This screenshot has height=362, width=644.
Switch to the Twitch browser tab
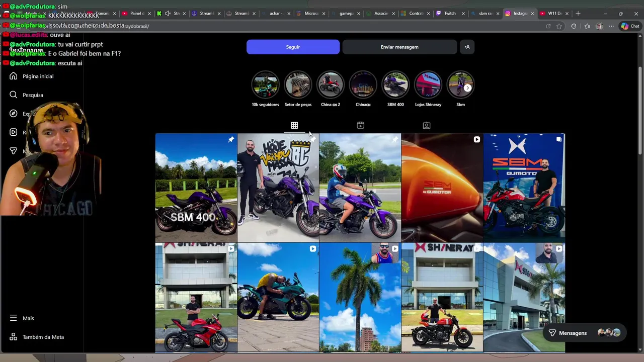point(450,14)
